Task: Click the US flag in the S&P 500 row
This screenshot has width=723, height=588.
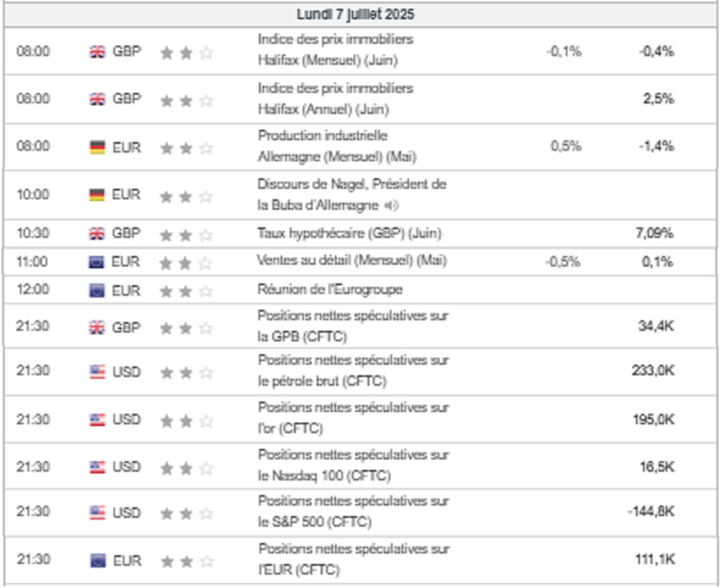Action: pyautogui.click(x=97, y=513)
